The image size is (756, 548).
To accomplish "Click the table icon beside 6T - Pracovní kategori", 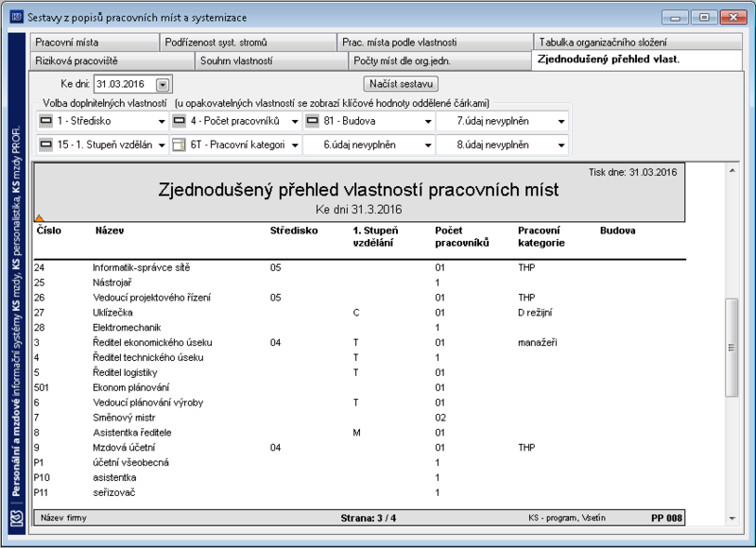I will click(179, 145).
